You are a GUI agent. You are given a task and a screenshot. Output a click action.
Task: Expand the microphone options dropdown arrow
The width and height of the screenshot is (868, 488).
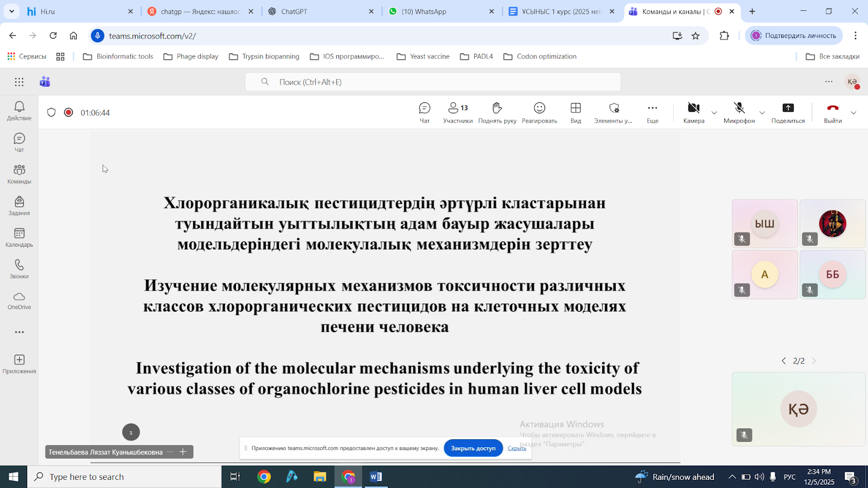click(762, 113)
